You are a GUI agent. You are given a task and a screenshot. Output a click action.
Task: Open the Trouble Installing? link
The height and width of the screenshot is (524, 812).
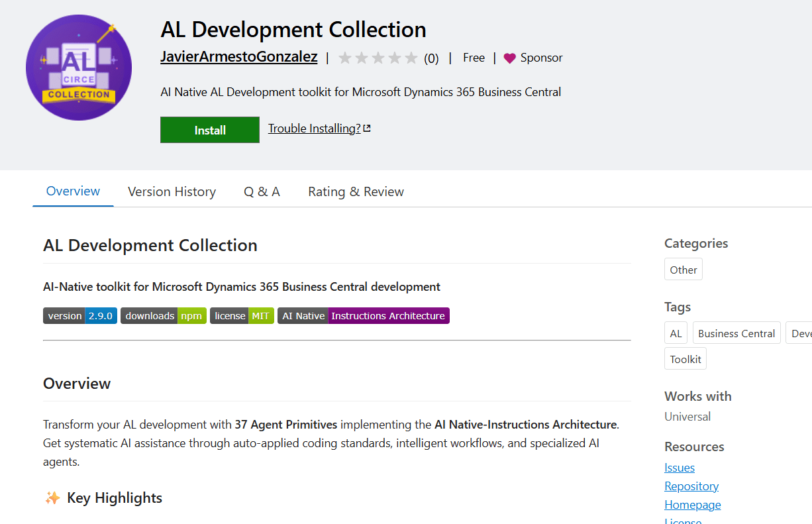click(314, 129)
